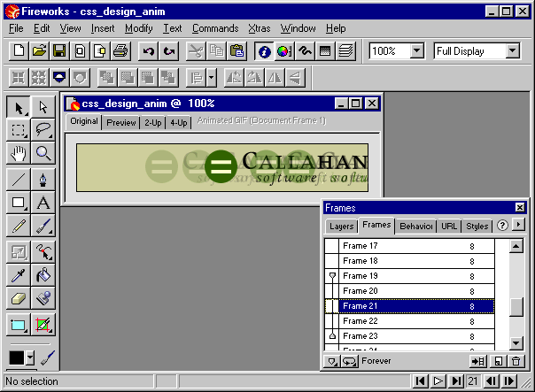The width and height of the screenshot is (535, 392).
Task: Select the Rectangle tool
Action: (19, 203)
